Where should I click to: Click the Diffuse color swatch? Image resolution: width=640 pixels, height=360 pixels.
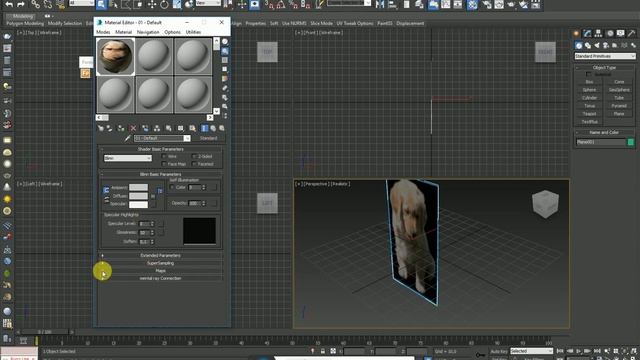point(138,196)
